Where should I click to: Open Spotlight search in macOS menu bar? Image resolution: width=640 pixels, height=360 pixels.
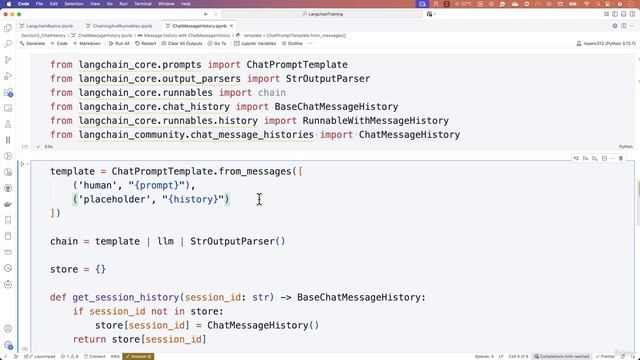[598, 4]
